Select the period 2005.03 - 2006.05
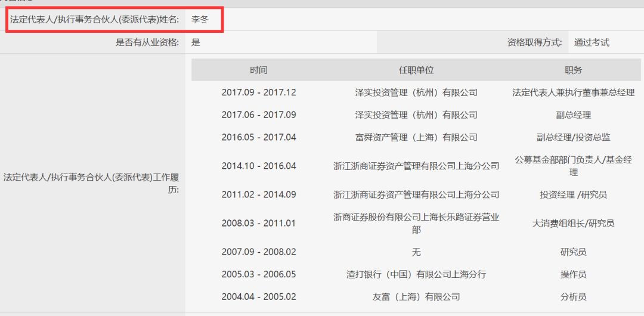This screenshot has height=316, width=644. coord(259,274)
